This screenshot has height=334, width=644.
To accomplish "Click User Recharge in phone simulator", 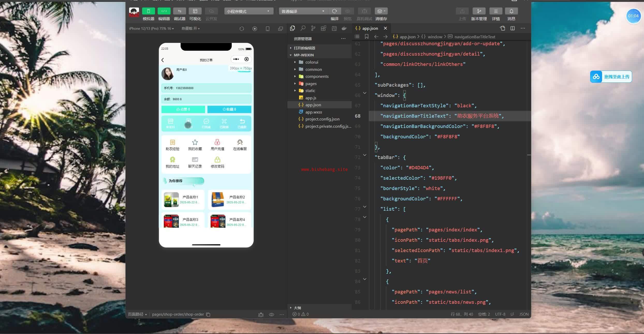I will pyautogui.click(x=217, y=145).
